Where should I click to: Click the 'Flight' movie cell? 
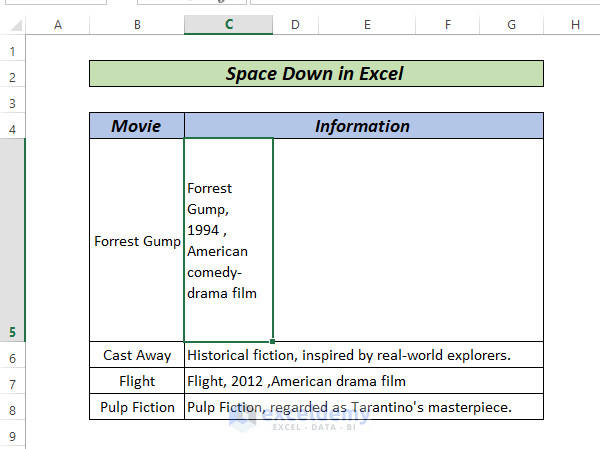point(136,381)
